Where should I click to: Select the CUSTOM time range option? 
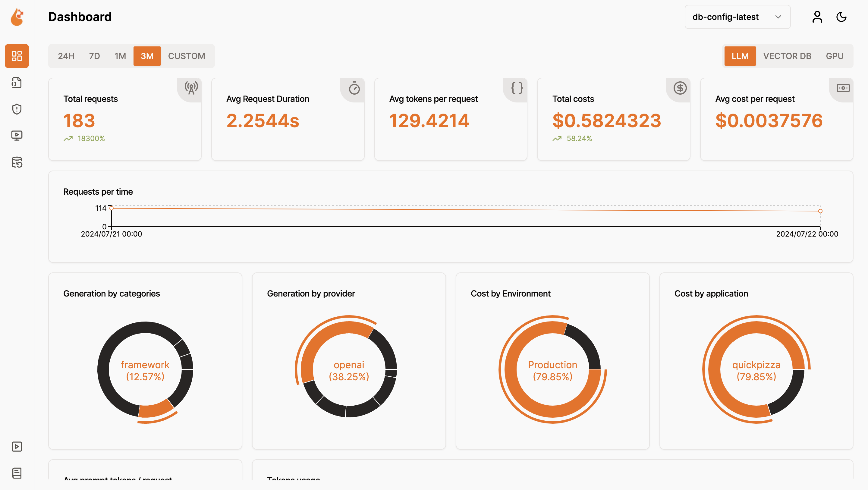[x=187, y=56]
